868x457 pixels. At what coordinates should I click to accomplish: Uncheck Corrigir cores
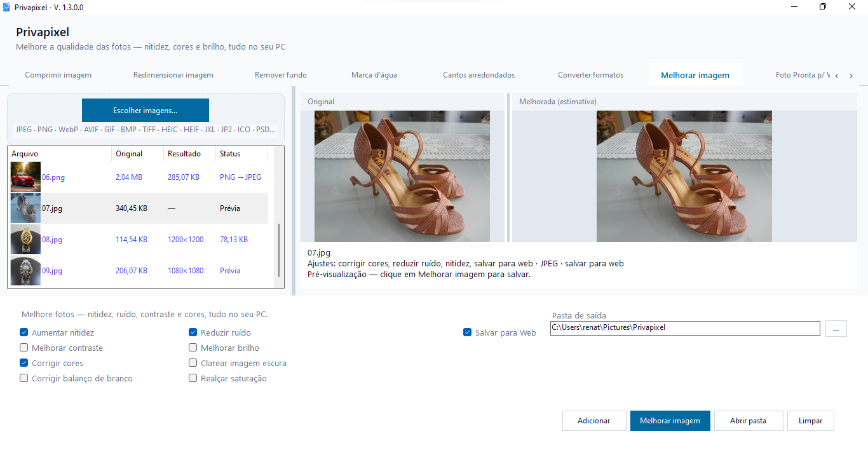(24, 363)
